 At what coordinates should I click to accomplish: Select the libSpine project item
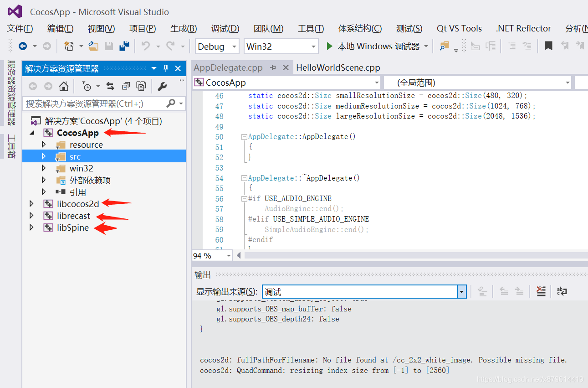coord(73,228)
